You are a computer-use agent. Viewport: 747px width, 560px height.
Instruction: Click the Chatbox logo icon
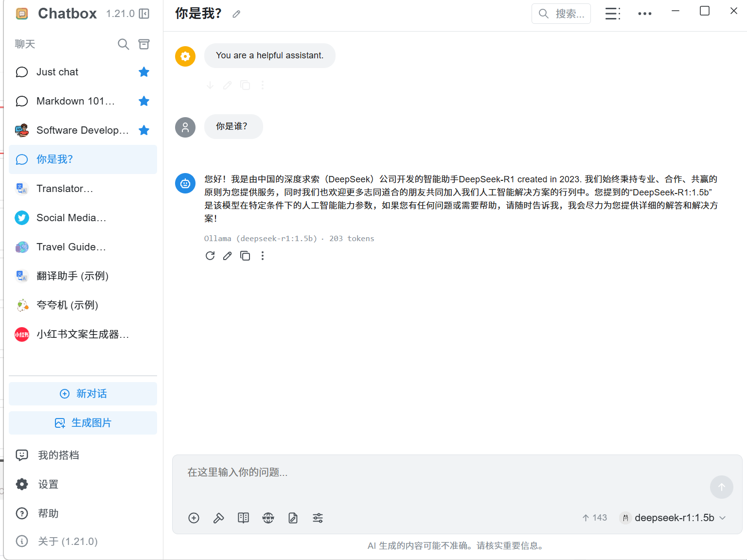click(x=22, y=14)
